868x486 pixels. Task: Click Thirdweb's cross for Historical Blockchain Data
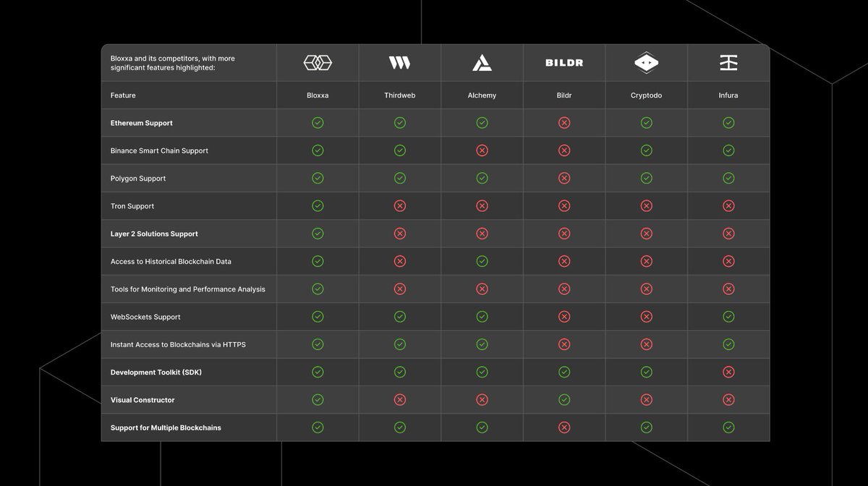399,261
